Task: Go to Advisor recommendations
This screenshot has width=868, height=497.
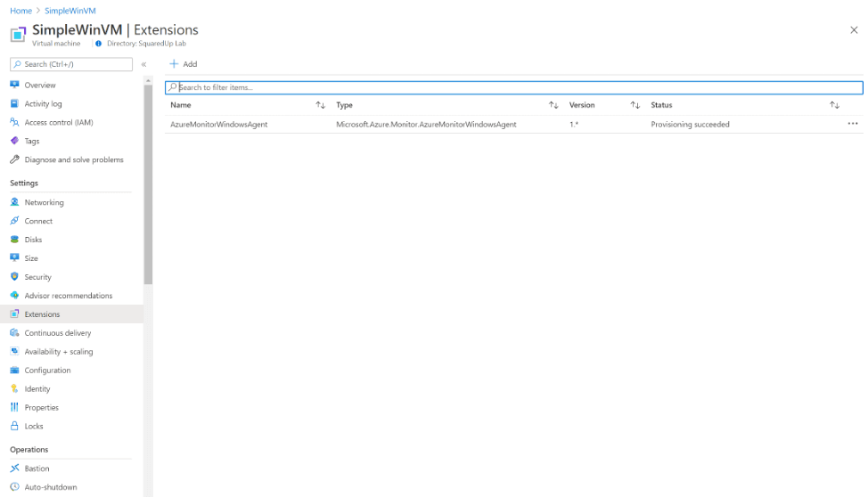Action: tap(68, 296)
